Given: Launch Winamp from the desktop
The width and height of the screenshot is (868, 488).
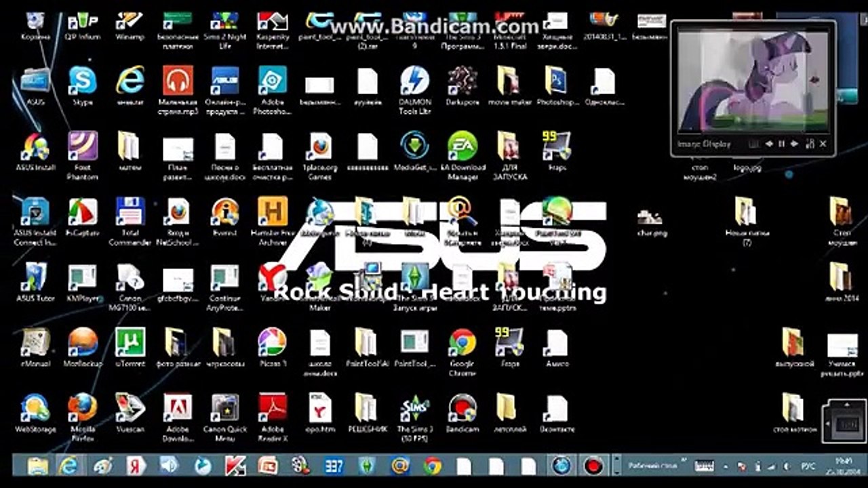Looking at the screenshot, I should [x=130, y=26].
